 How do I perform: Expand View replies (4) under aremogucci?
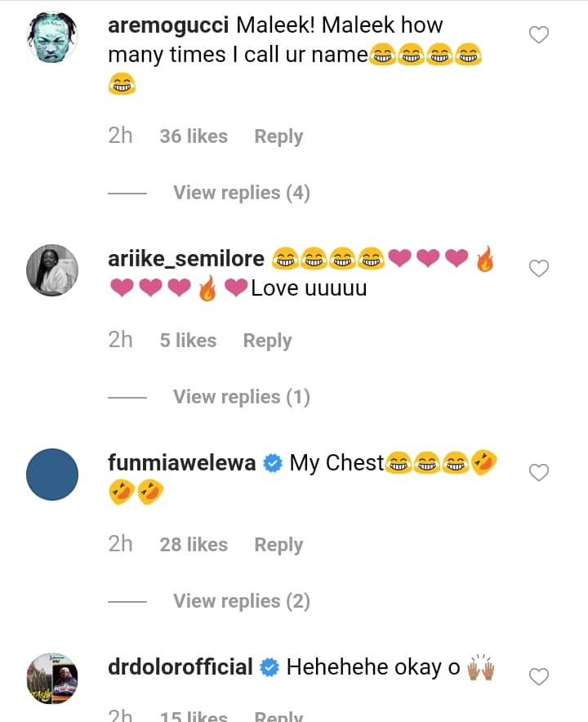pos(241,193)
